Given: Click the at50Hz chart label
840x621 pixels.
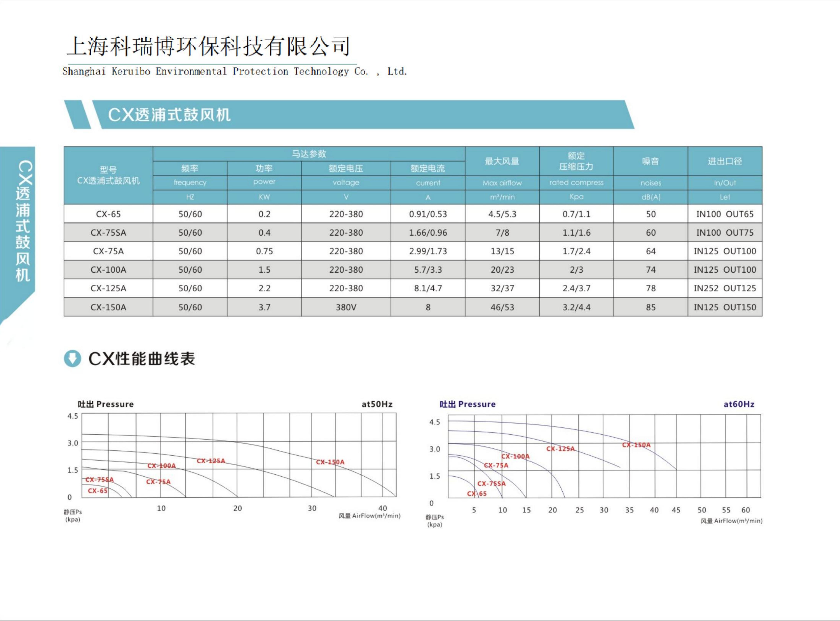Looking at the screenshot, I should (377, 404).
